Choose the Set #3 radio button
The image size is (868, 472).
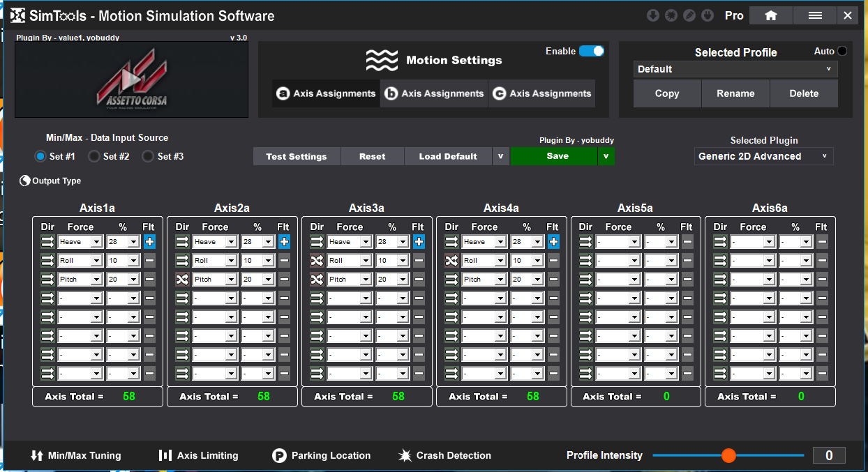[x=148, y=156]
